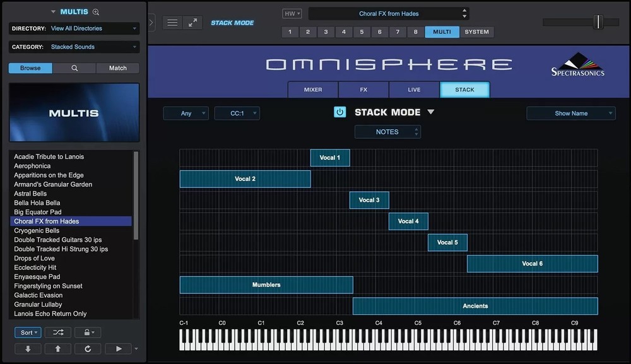Select part 4 button
The image size is (631, 364).
344,32
